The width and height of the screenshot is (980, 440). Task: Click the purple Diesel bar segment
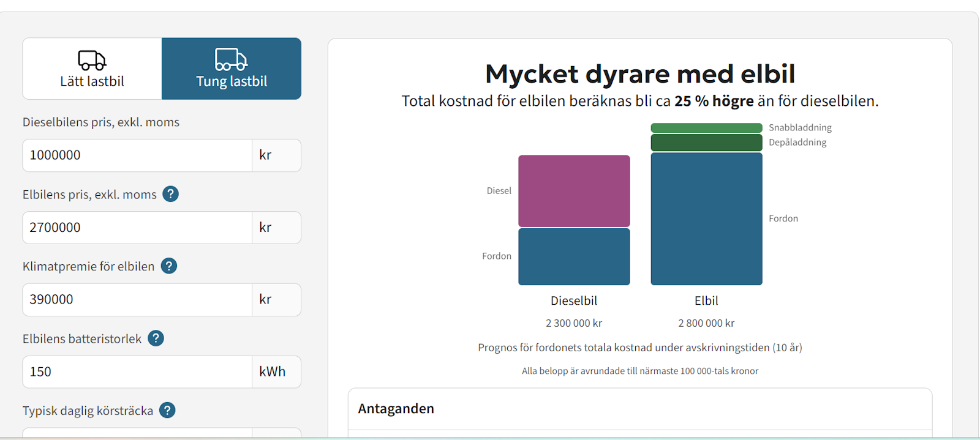[574, 191]
